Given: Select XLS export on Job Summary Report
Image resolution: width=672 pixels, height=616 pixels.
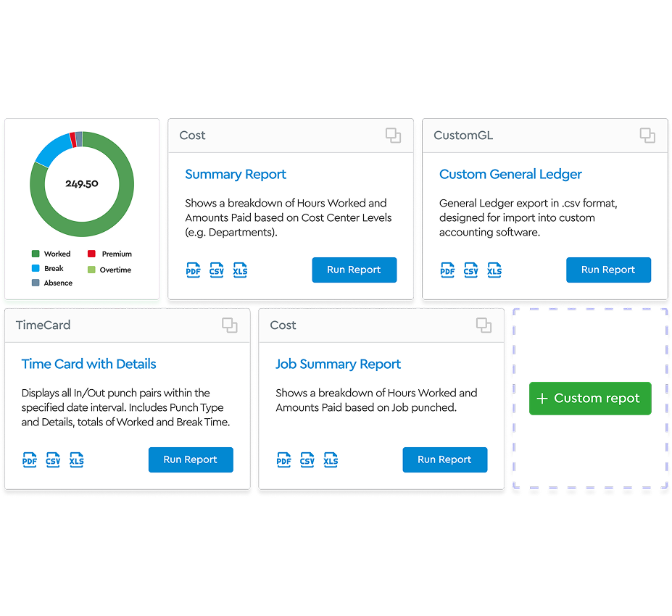Looking at the screenshot, I should click(x=331, y=459).
